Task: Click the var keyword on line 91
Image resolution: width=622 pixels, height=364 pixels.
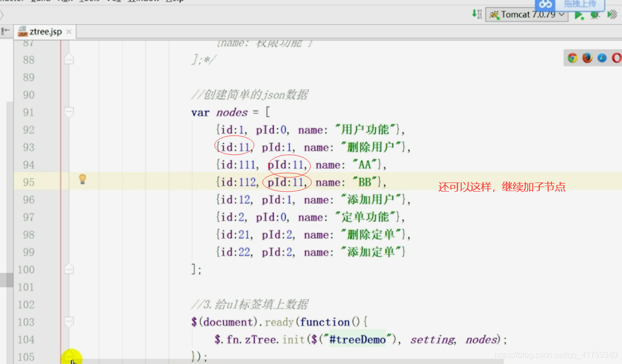Action: click(200, 112)
